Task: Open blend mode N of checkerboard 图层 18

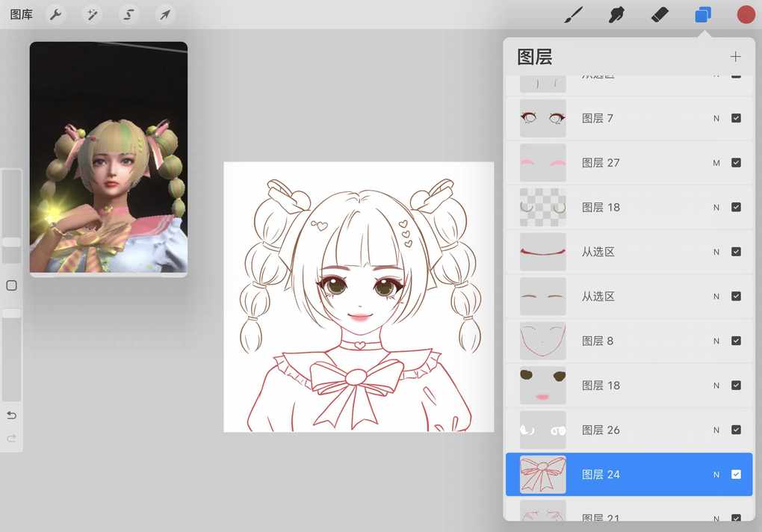Action: 716,208
